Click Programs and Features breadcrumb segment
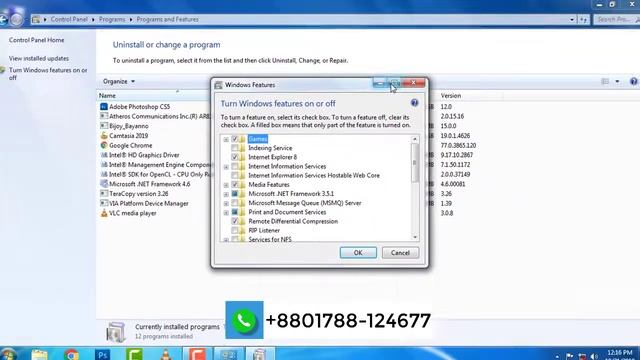 (167, 19)
